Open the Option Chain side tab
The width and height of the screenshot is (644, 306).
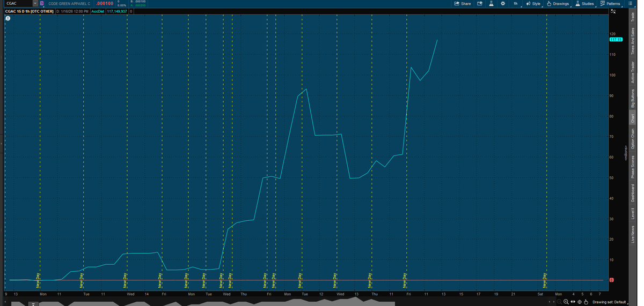(x=633, y=139)
